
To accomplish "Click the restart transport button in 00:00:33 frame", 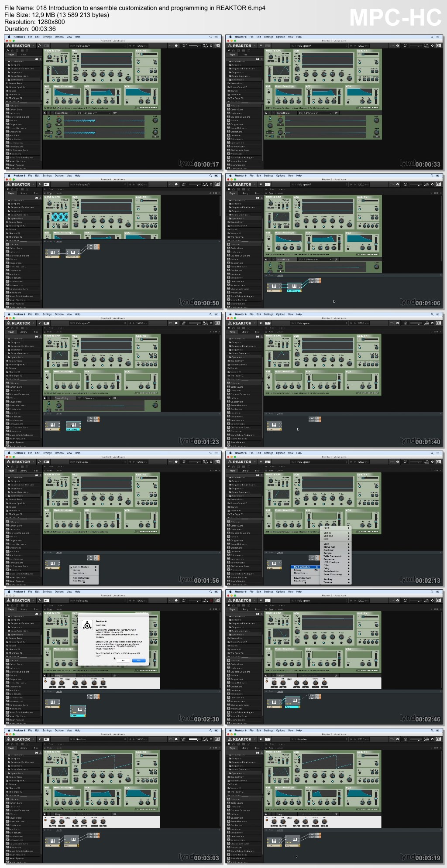I will coord(351,45).
